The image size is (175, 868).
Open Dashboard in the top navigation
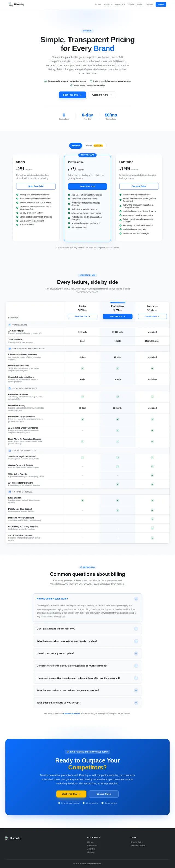point(120,4)
